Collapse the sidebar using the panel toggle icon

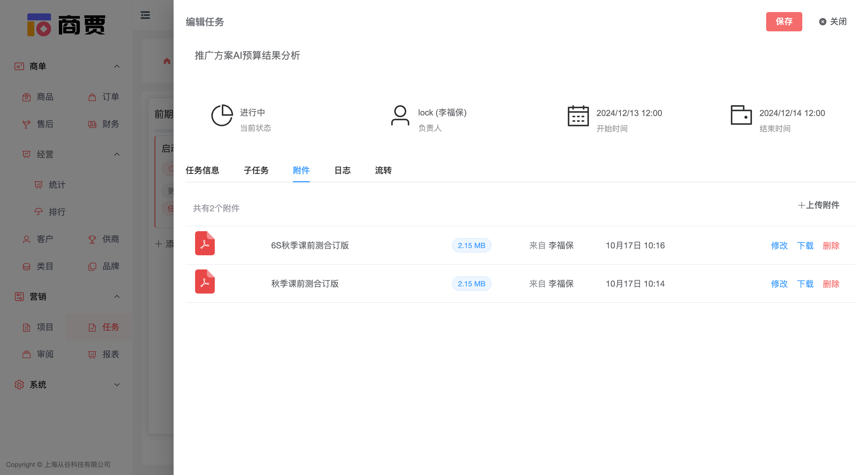[145, 15]
